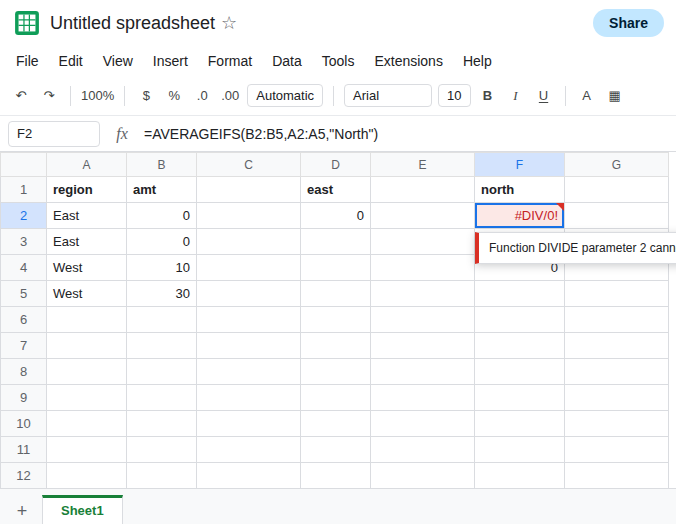The height and width of the screenshot is (524, 676).
Task: Toggle italic formatting
Action: coord(515,95)
